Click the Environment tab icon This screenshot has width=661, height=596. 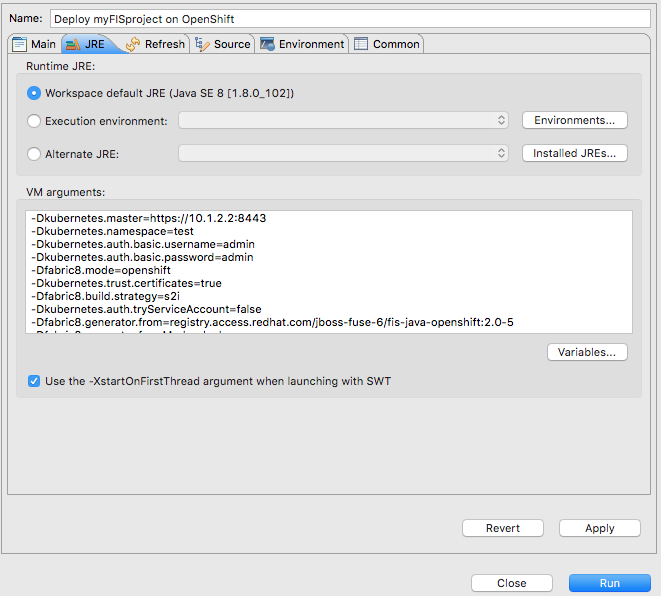coord(267,44)
